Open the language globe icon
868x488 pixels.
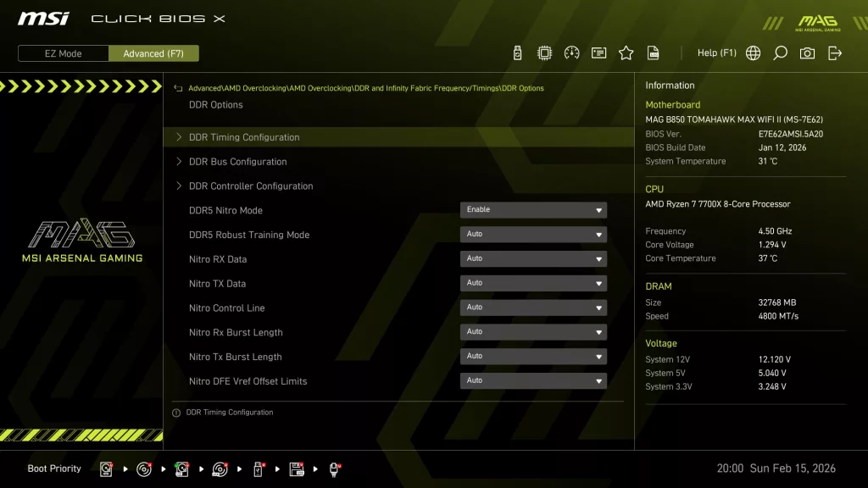[752, 52]
